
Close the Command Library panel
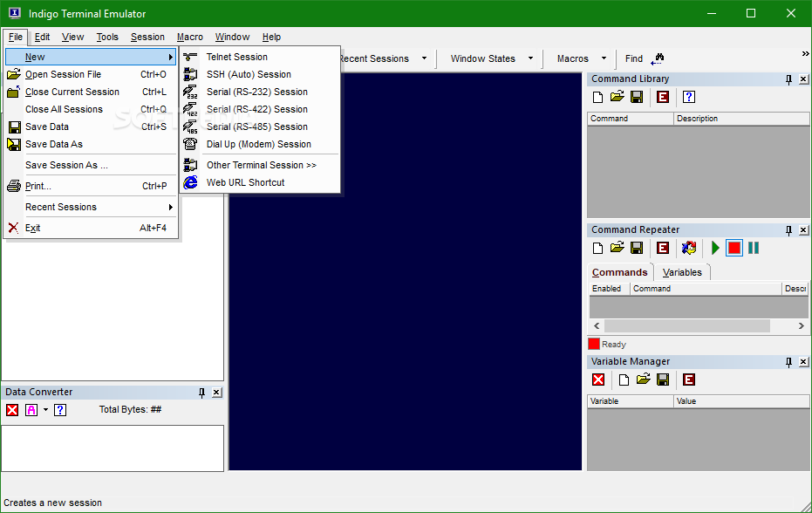pyautogui.click(x=803, y=79)
